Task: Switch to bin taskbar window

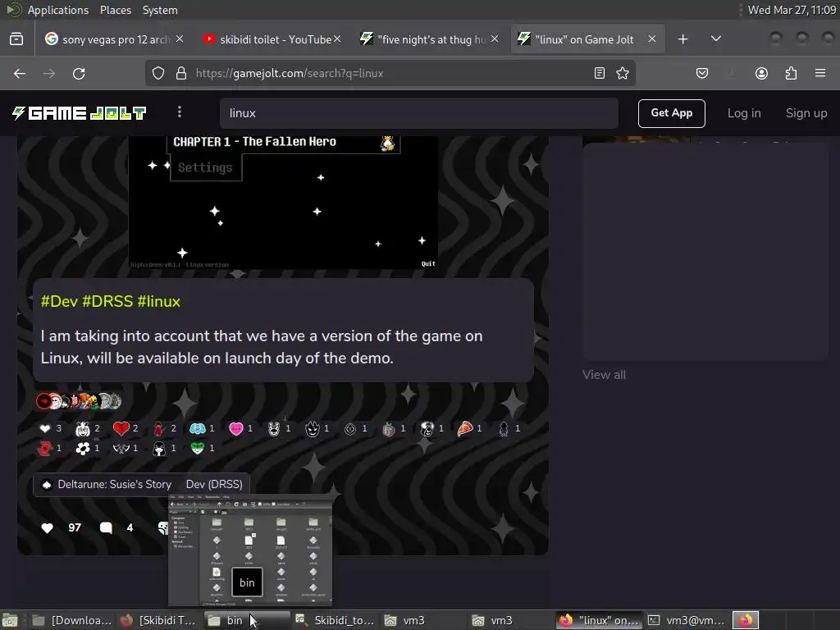Action: [248, 620]
